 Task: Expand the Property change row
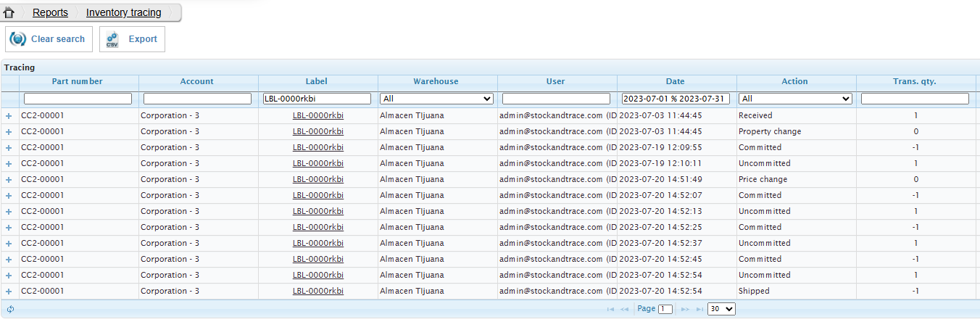tap(9, 132)
